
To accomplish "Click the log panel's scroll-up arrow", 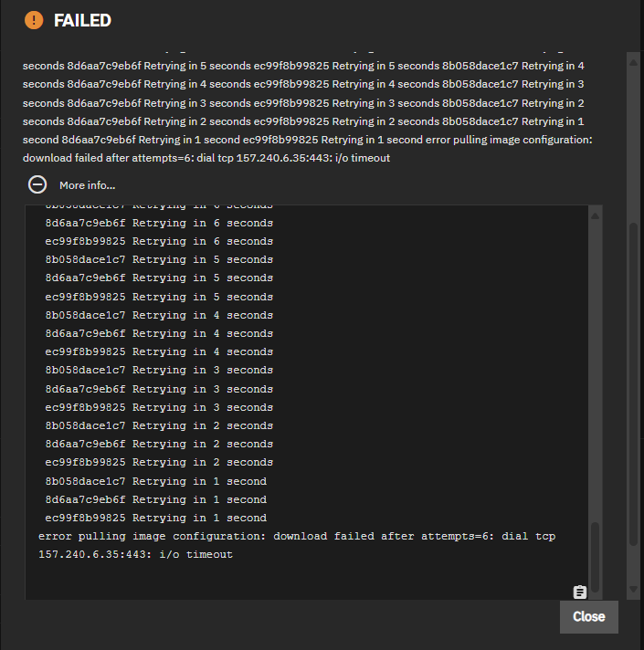I will [x=596, y=216].
